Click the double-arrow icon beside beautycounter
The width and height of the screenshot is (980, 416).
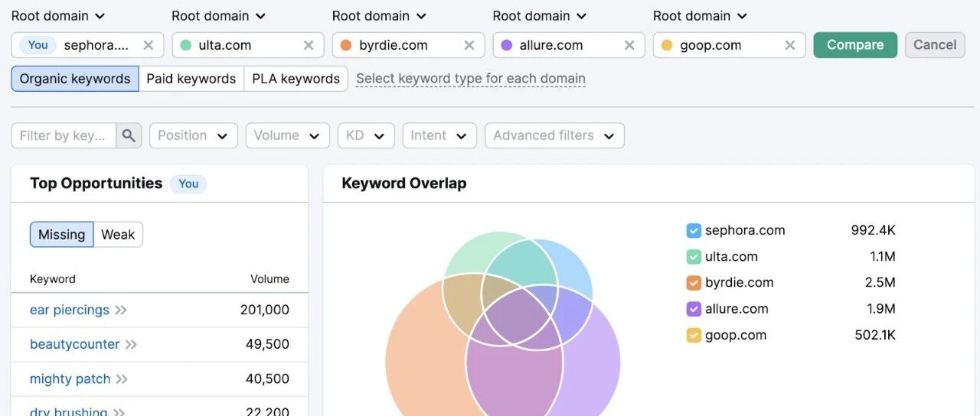131,344
